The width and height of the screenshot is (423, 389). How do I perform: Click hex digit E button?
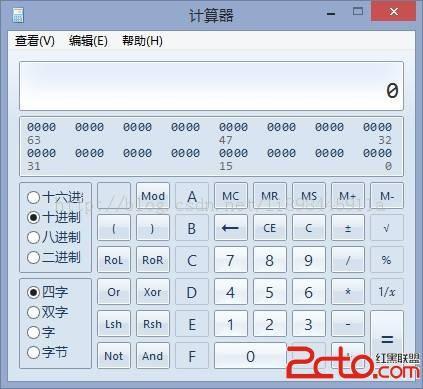(x=192, y=324)
